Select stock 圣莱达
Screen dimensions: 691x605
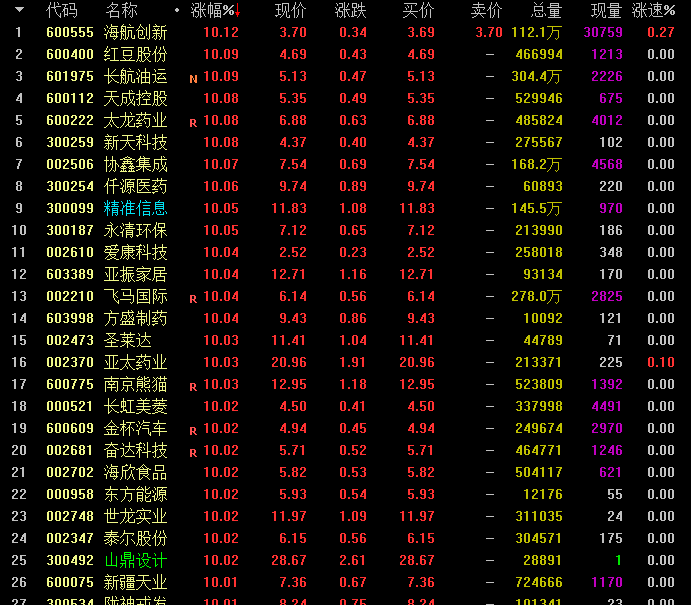coord(127,340)
